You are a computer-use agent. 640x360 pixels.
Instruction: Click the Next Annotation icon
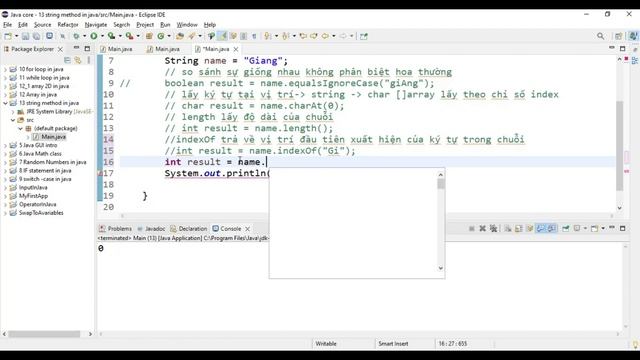coord(267,36)
